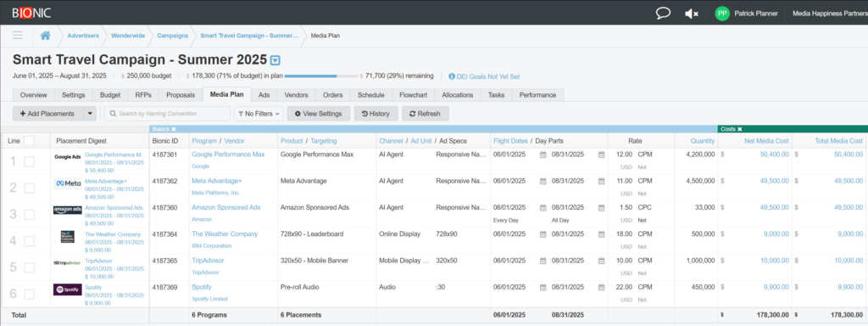Open end date calendar for Meta Advantage+
Image resolution: width=868 pixels, height=326 pixels.
601,182
